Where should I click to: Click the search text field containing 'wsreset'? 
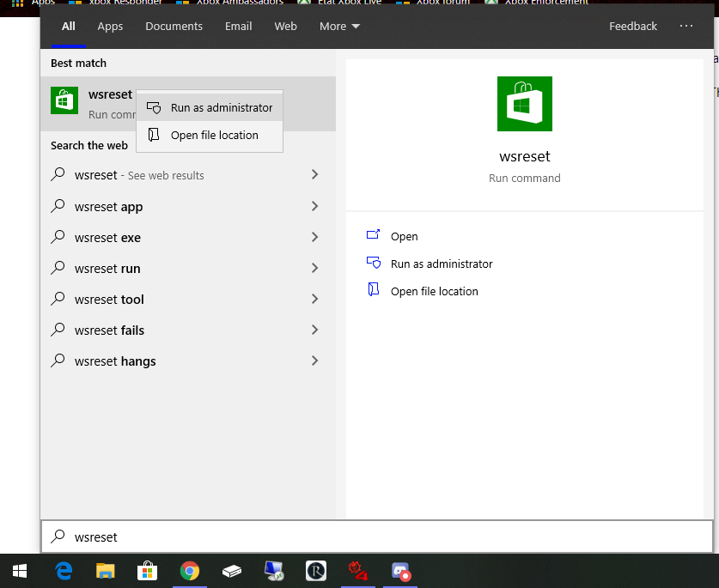click(x=377, y=536)
